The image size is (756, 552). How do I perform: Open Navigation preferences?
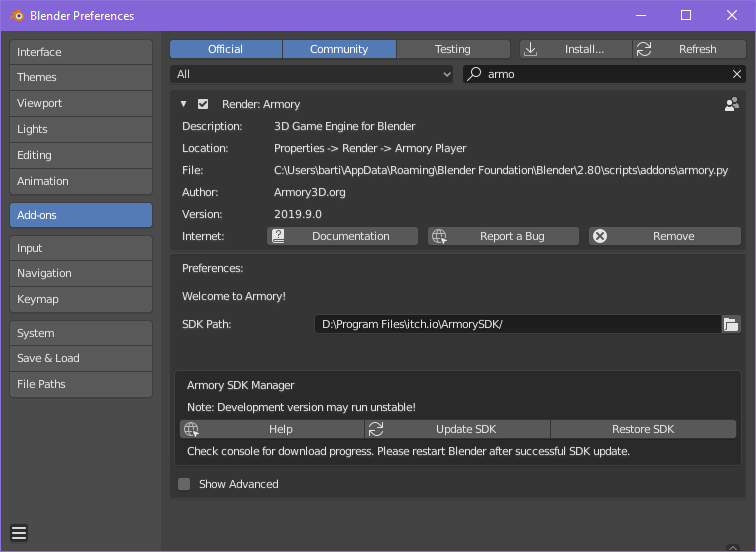coord(81,273)
